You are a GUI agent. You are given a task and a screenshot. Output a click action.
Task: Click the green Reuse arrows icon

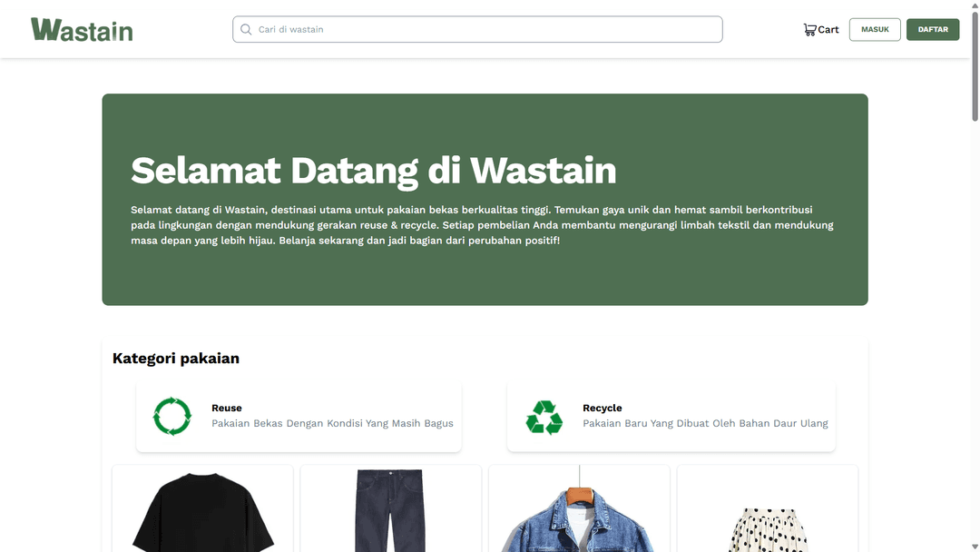[171, 417]
